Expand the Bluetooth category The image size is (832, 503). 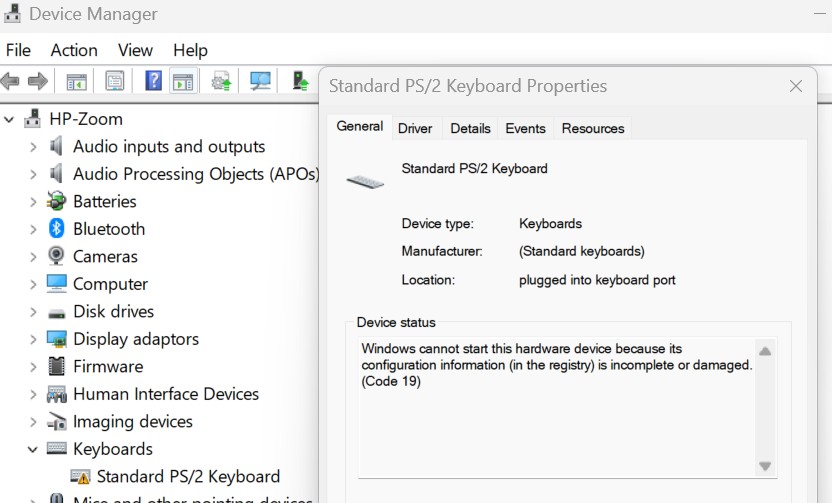[x=33, y=229]
